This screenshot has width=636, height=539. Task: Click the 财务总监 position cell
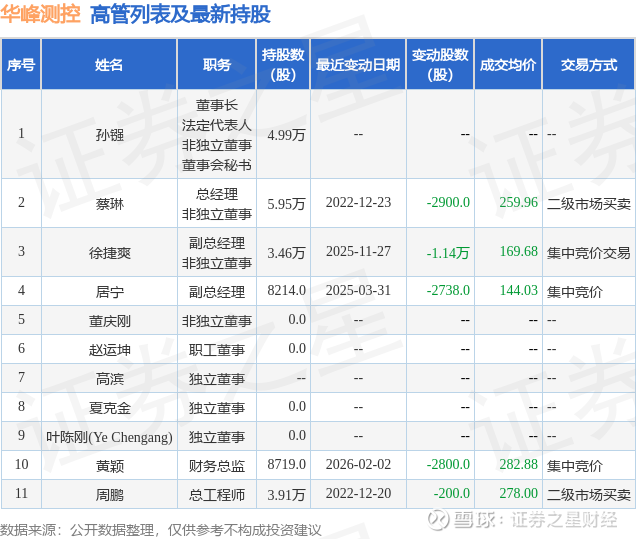point(217,466)
